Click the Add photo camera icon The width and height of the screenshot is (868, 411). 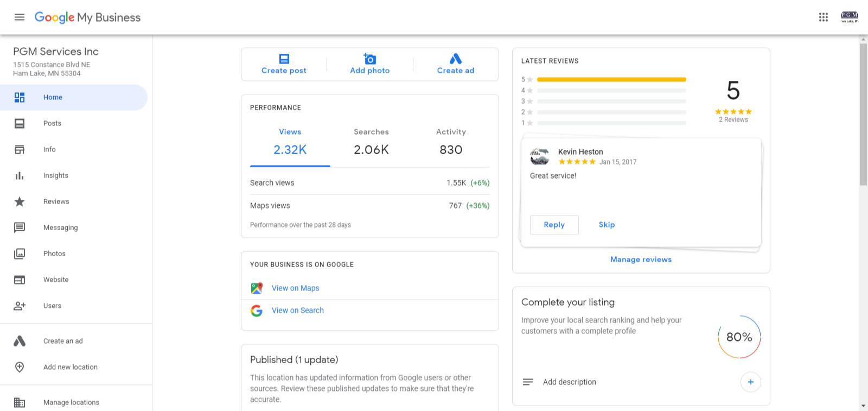370,59
